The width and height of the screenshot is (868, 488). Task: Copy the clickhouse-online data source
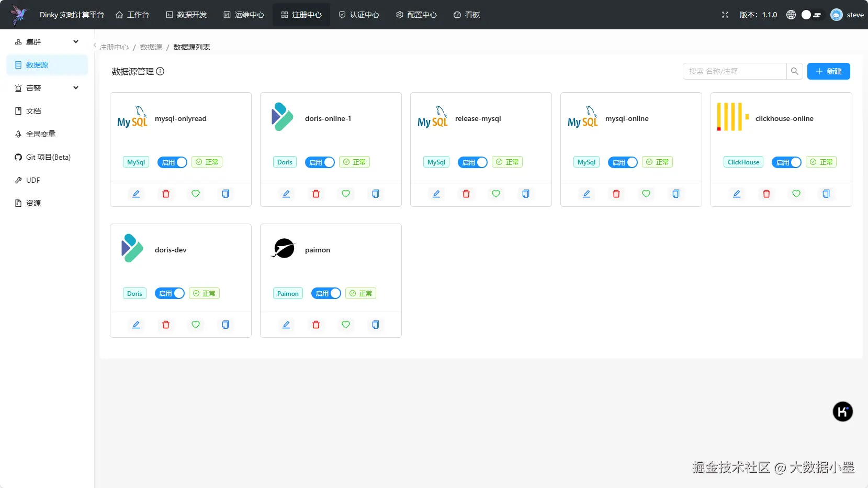coord(826,194)
